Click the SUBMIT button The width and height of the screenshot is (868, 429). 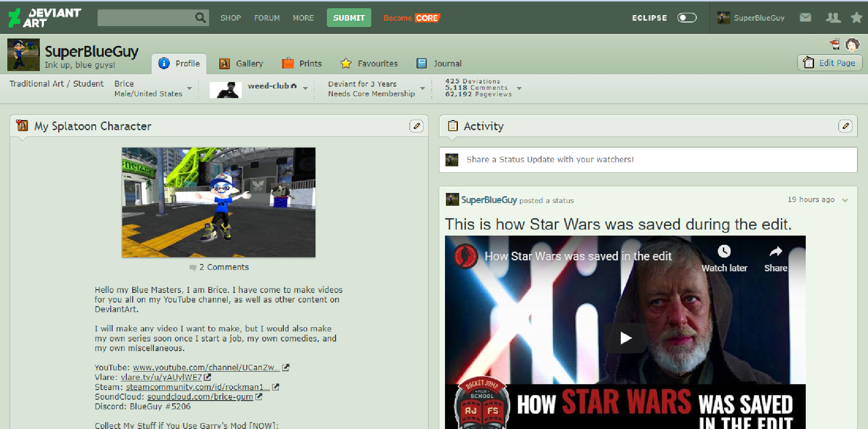coord(349,18)
